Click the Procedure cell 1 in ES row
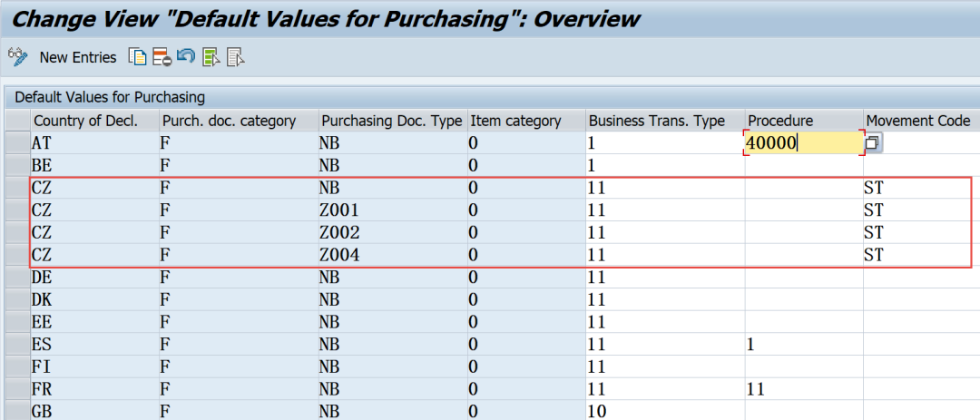 pos(804,344)
